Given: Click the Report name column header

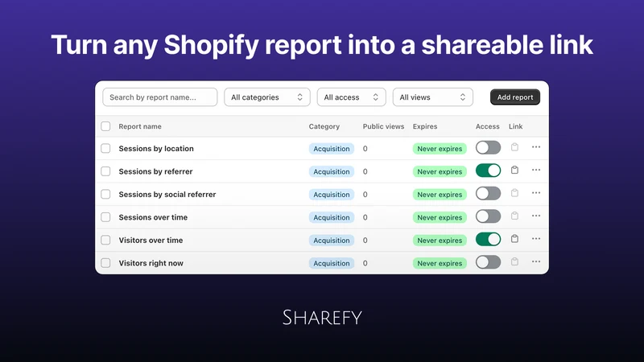Looking at the screenshot, I should click(140, 126).
